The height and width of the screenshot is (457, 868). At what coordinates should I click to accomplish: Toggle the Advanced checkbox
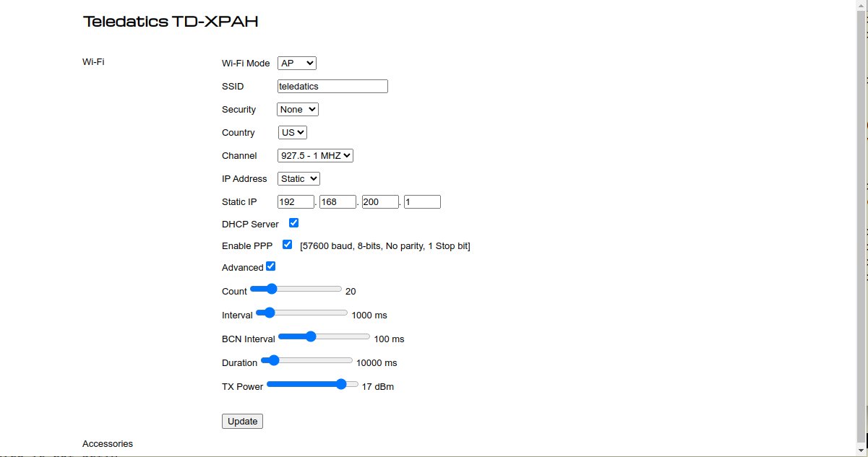coord(270,266)
